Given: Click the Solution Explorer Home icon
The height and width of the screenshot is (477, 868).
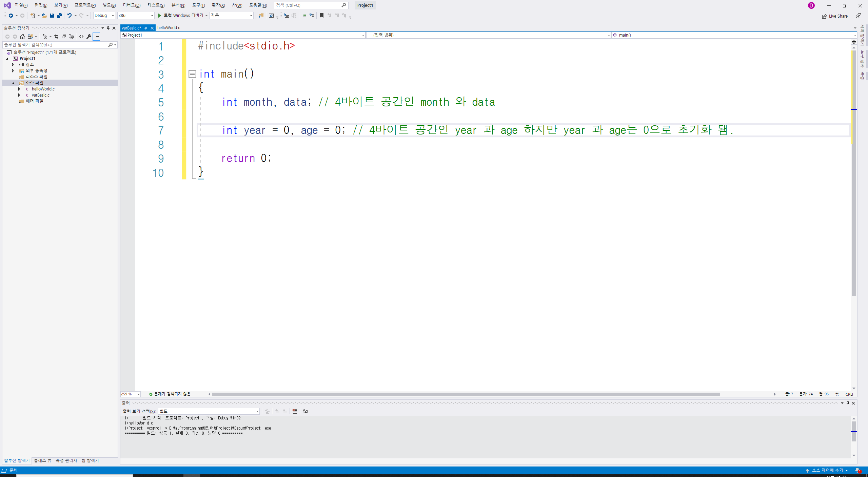Looking at the screenshot, I should 22,37.
